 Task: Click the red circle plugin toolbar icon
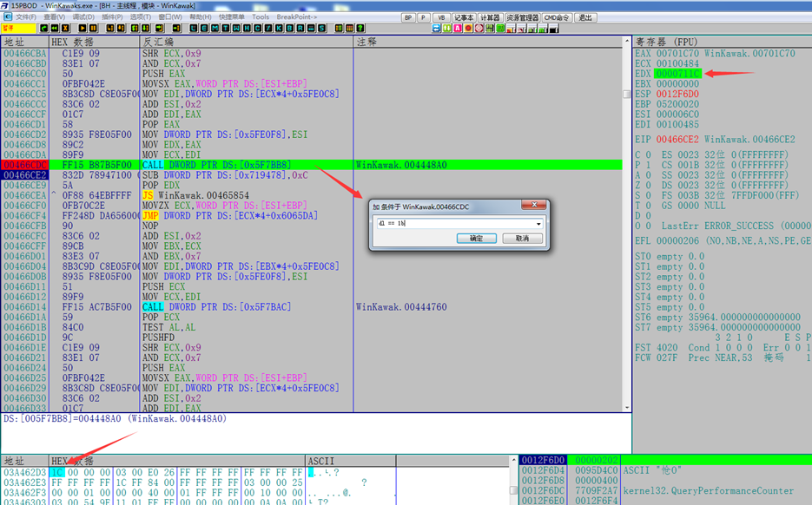[469, 28]
